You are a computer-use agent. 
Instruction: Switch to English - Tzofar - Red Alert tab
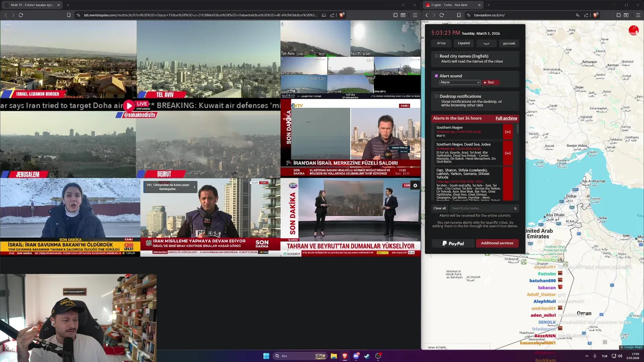[453, 5]
